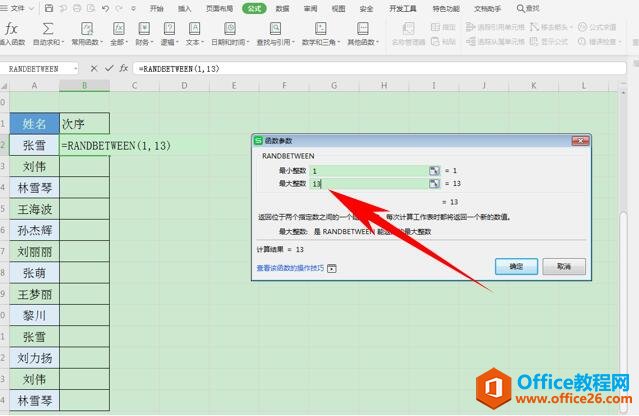
Task: Click the 日期和时间 functions icon
Action: tap(229, 29)
